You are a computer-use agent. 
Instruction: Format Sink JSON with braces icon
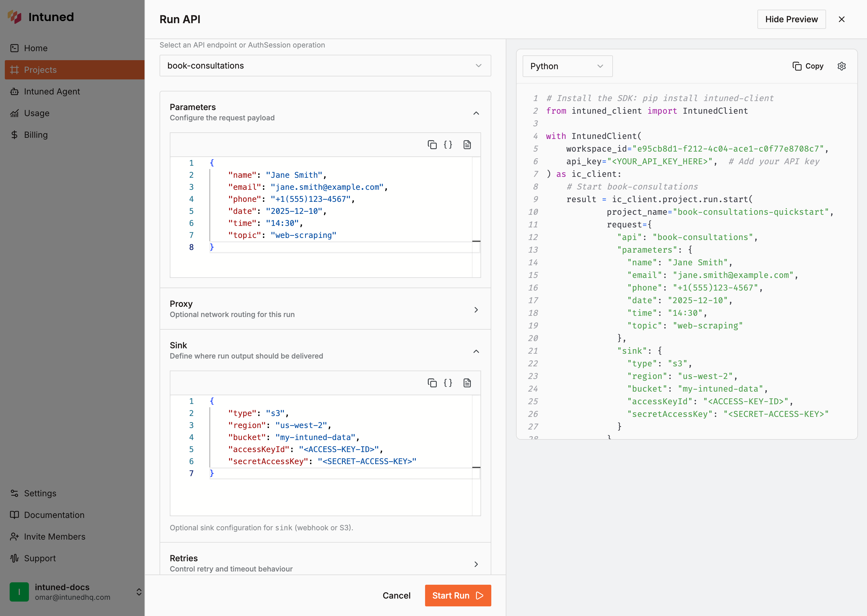point(448,383)
